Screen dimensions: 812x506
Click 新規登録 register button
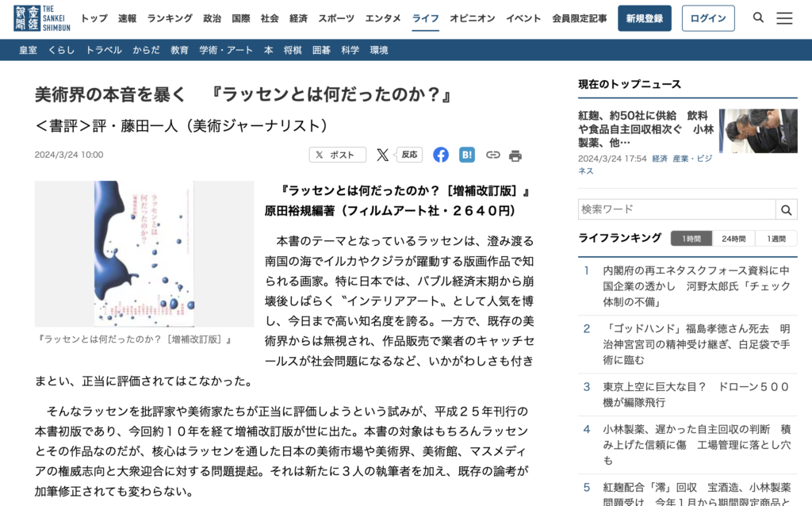[644, 18]
